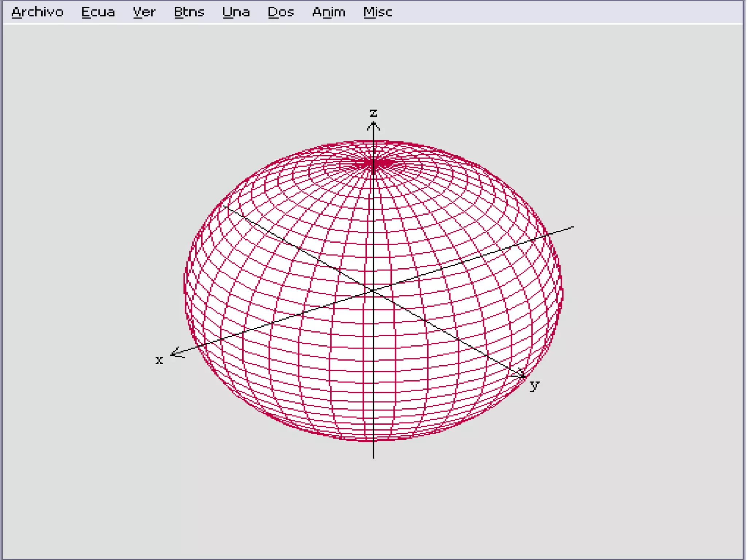Click the unlabeled right end of the x axis line
Viewport: 747px width, 560px height.
573,227
